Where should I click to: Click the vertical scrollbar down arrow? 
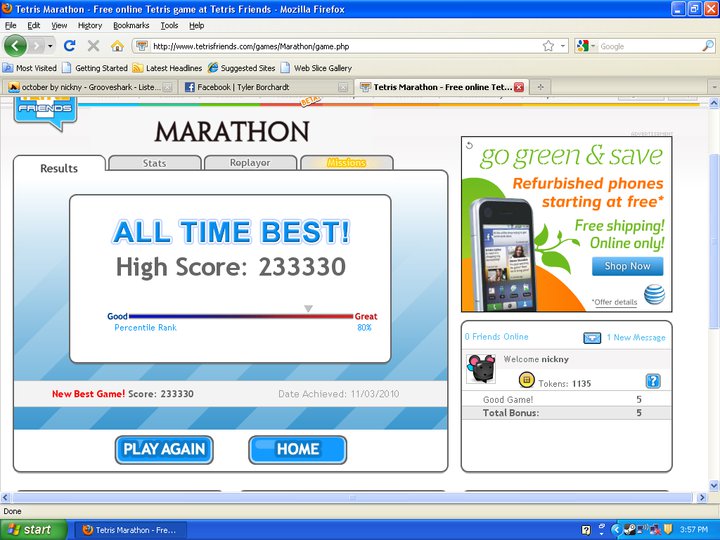coord(714,485)
